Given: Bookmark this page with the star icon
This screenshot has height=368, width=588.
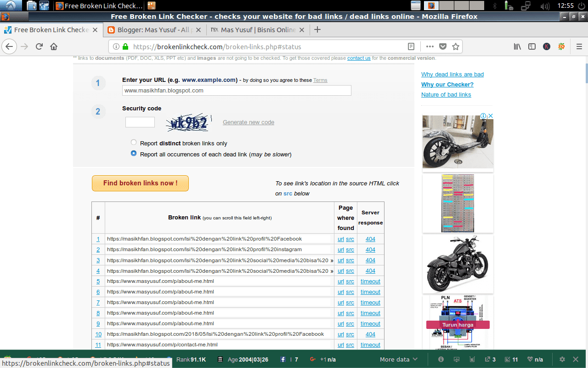Looking at the screenshot, I should coord(456,46).
